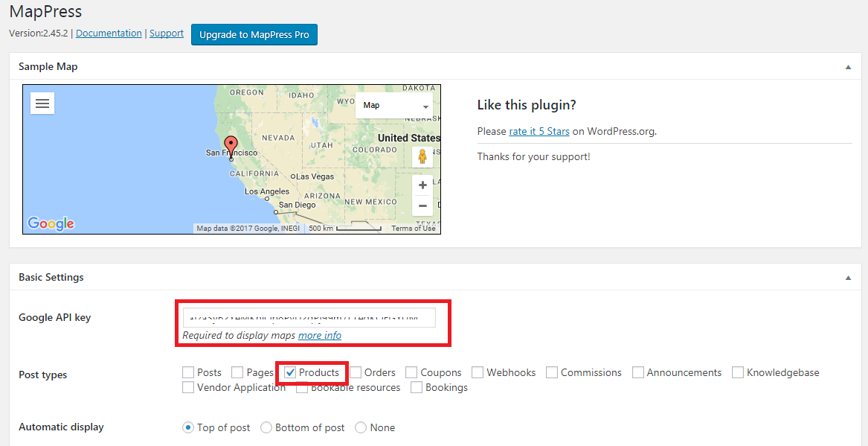
Task: Click the Basic Settings panel title
Action: 51,277
